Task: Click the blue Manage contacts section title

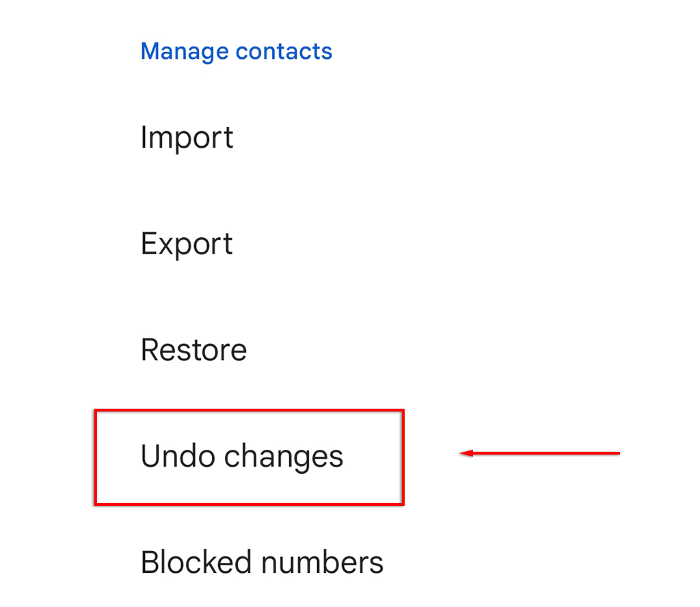Action: (x=237, y=51)
